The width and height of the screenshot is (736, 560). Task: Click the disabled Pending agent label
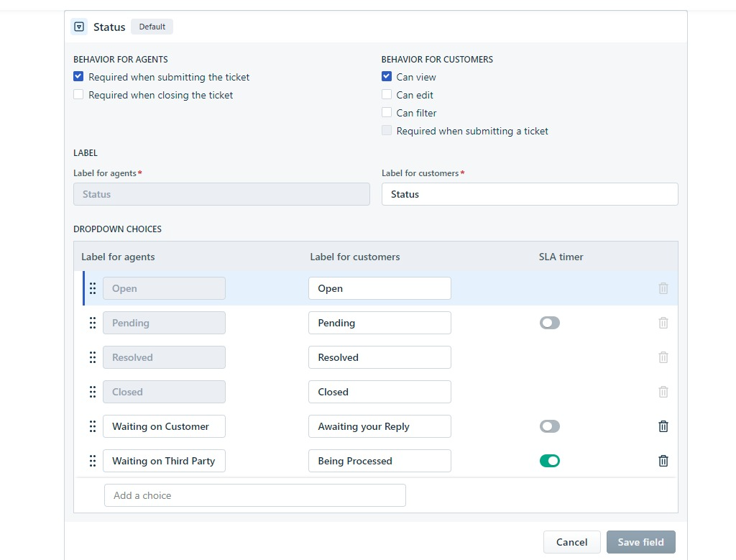click(164, 323)
